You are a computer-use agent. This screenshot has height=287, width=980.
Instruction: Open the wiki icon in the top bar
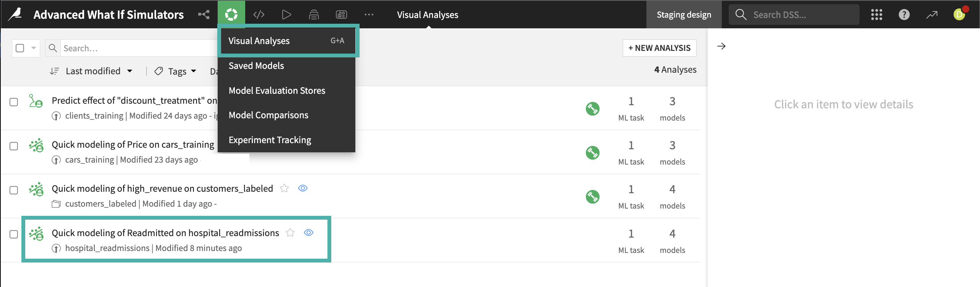[x=313, y=14]
